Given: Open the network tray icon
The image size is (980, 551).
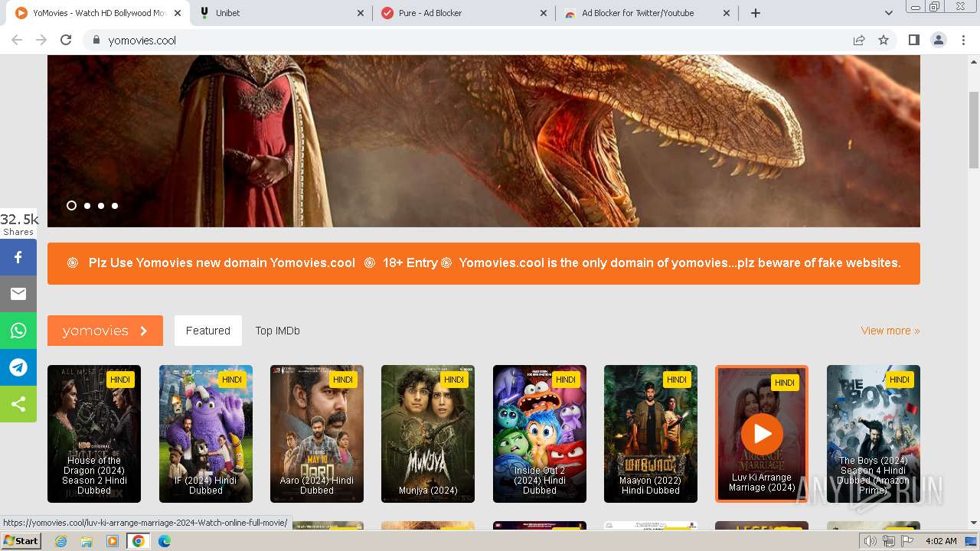Looking at the screenshot, I should (889, 541).
